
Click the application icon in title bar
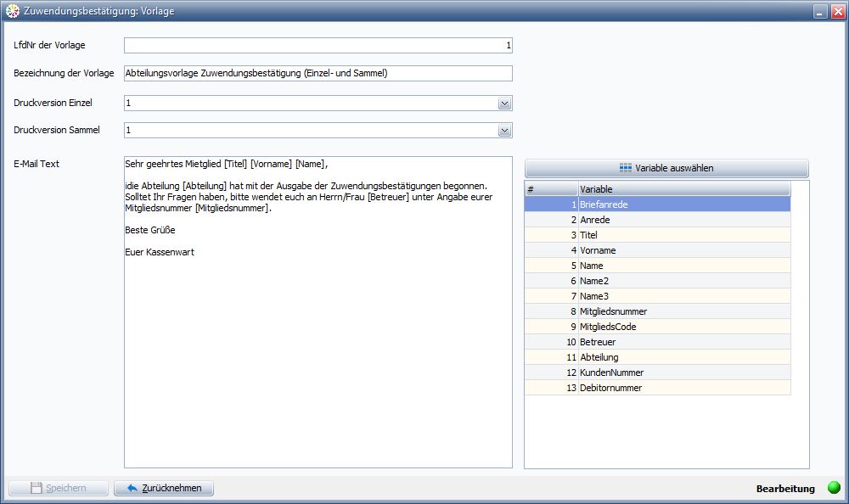13,11
